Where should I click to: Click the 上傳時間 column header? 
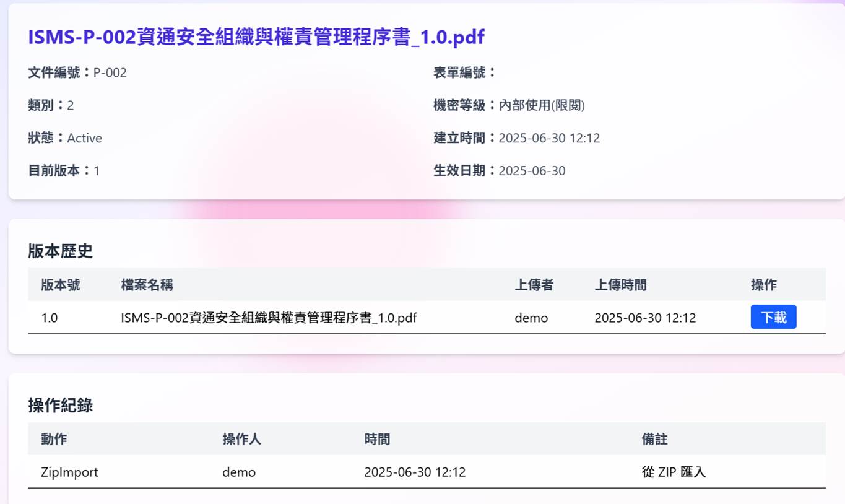point(620,285)
